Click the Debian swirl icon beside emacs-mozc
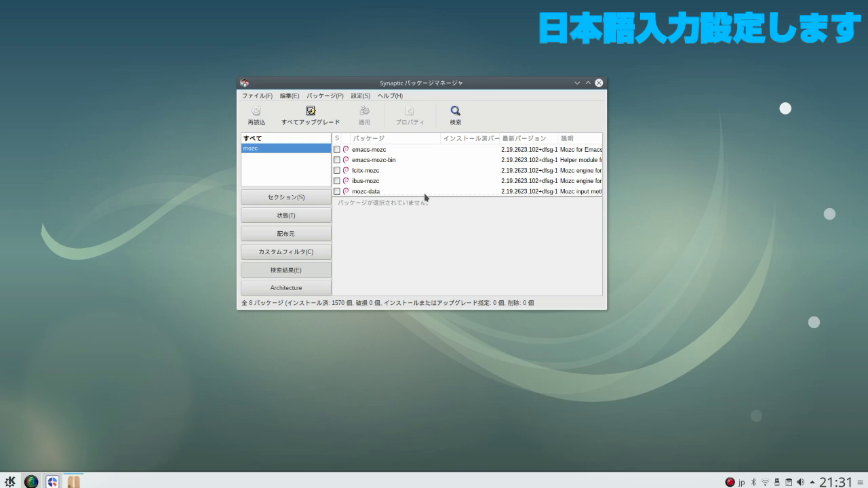The height and width of the screenshot is (488, 868). (x=346, y=149)
